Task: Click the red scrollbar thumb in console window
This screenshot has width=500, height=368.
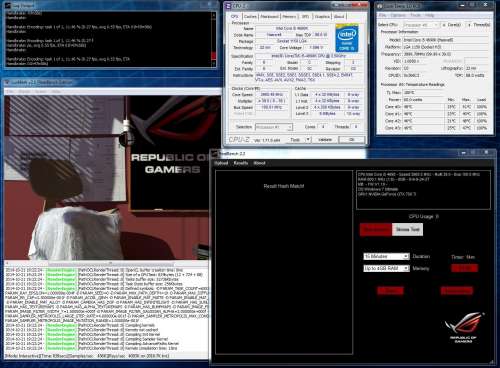Action: click(x=214, y=56)
